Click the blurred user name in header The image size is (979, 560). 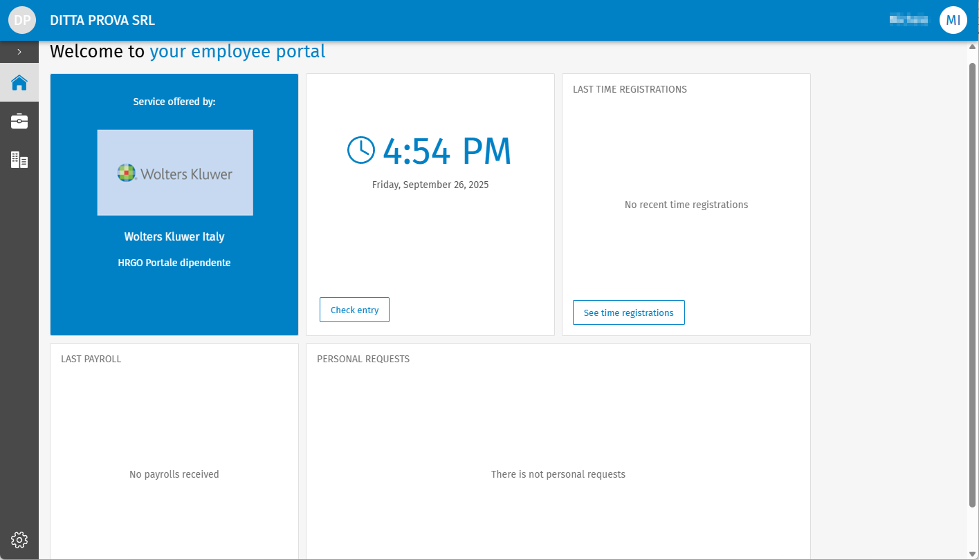coord(908,20)
